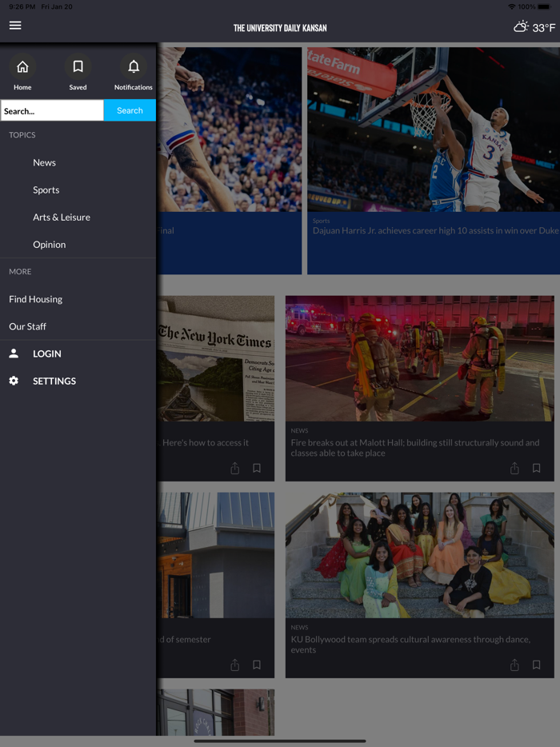The height and width of the screenshot is (747, 560).
Task: Tap the weather icon showing 33°F
Action: click(x=521, y=26)
